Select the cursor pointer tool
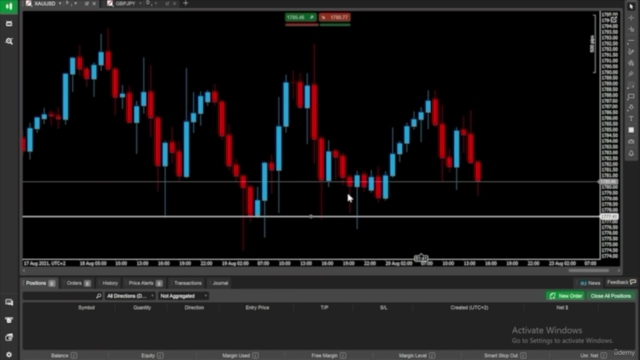The height and width of the screenshot is (360, 640). click(x=631, y=7)
